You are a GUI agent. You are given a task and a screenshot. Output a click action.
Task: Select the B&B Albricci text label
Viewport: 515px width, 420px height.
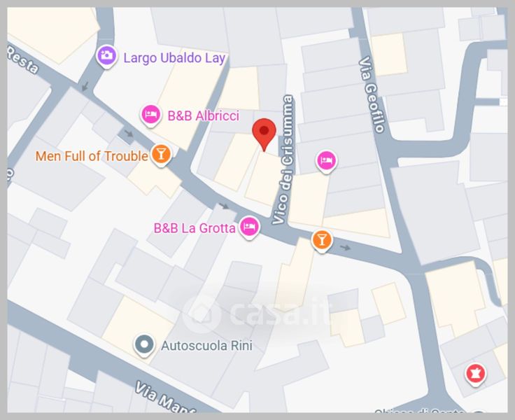tap(204, 115)
